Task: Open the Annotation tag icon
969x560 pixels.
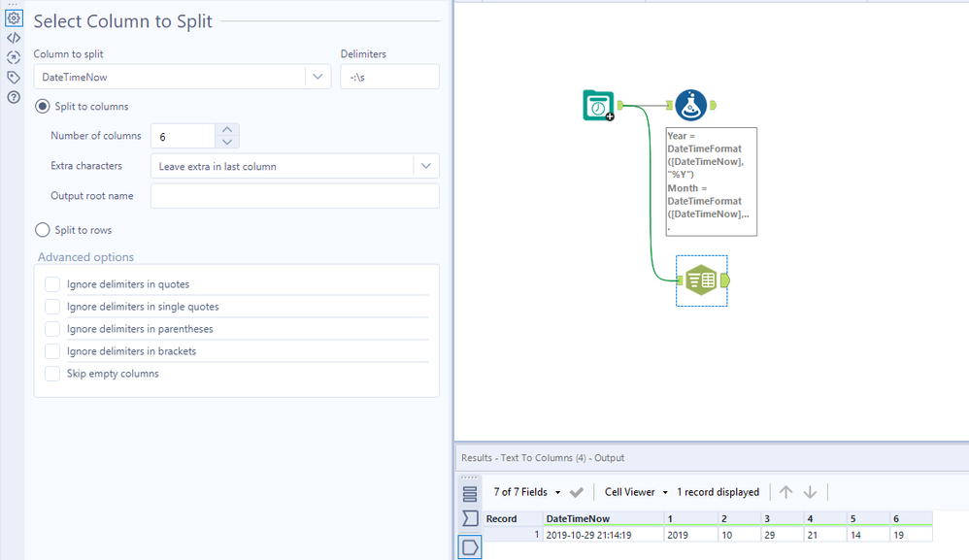Action: coord(14,78)
